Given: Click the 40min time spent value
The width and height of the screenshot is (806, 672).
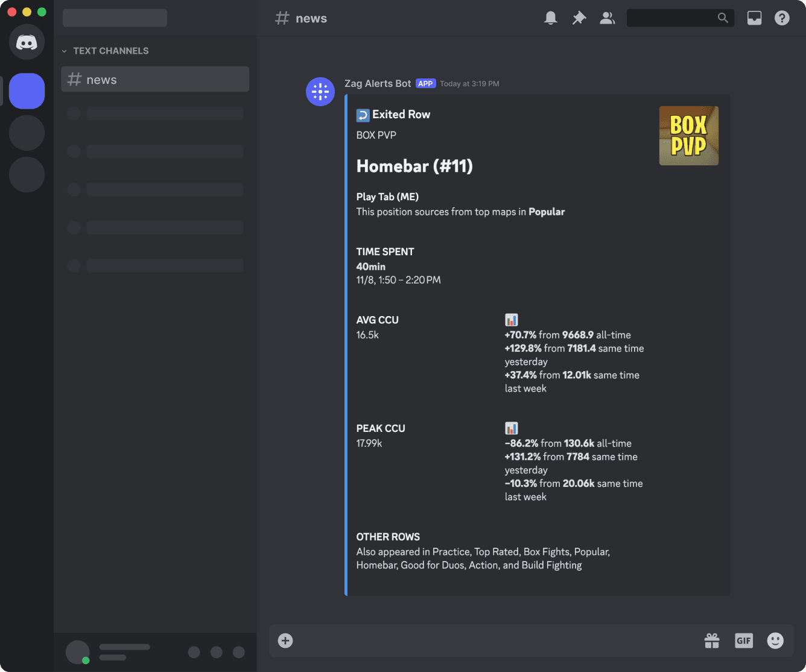Looking at the screenshot, I should [x=370, y=267].
